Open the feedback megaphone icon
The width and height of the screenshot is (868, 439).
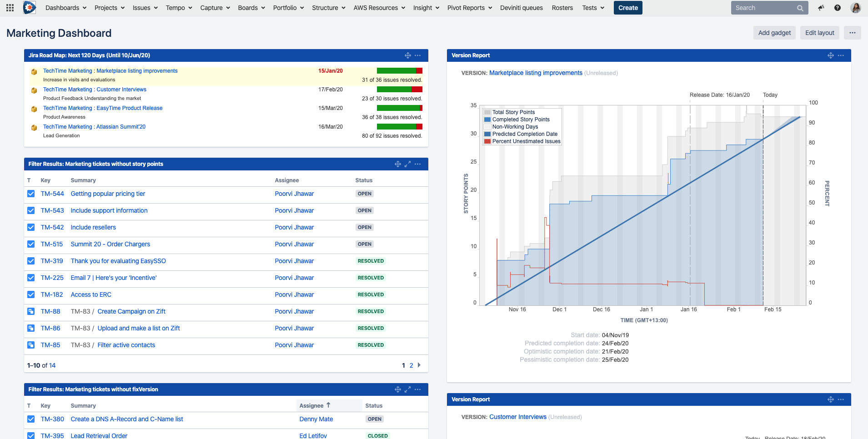(821, 8)
